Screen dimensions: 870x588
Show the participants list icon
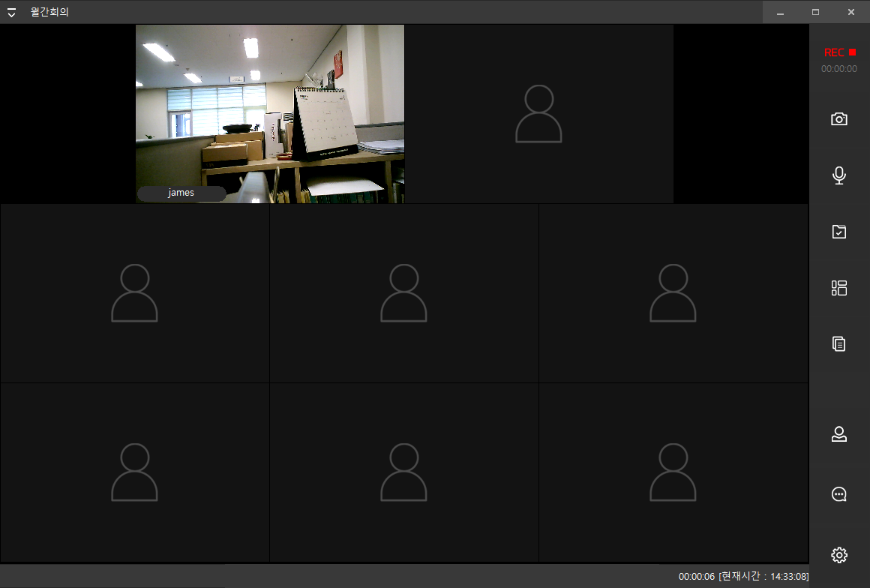pos(839,433)
